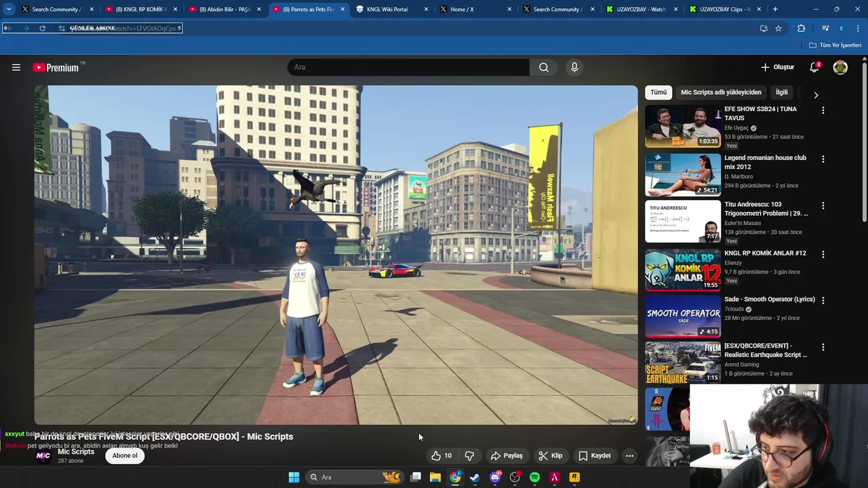
Task: Click Abone ol subscribe button
Action: coord(125,455)
